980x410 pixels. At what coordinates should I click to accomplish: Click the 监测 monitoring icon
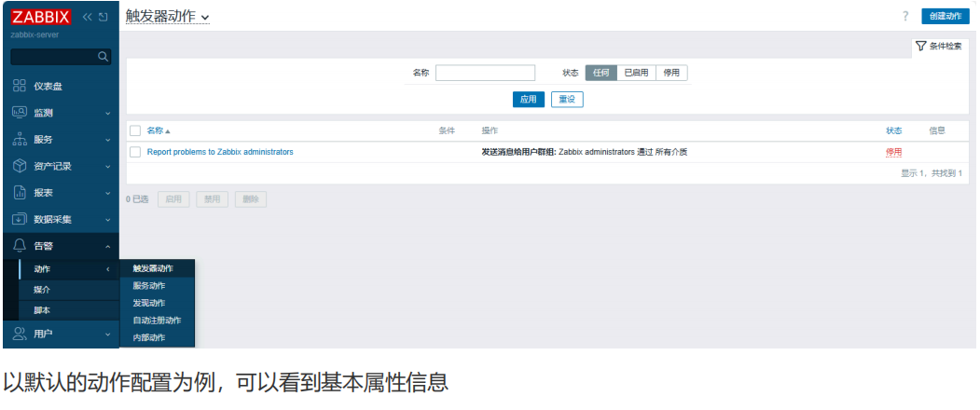pos(20,113)
